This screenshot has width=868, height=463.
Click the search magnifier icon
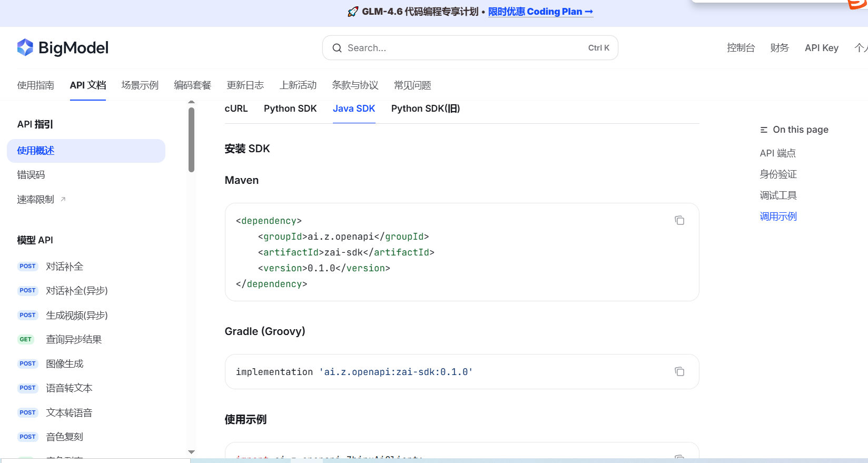337,48
